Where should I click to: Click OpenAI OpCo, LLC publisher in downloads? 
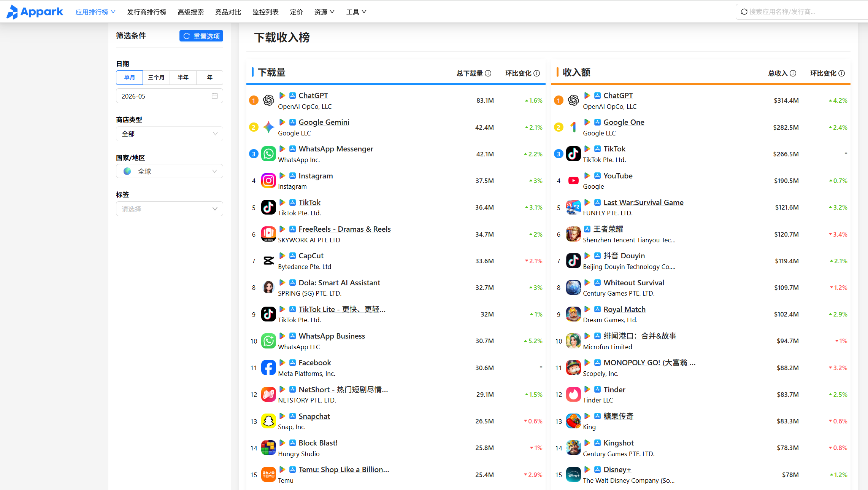point(305,107)
